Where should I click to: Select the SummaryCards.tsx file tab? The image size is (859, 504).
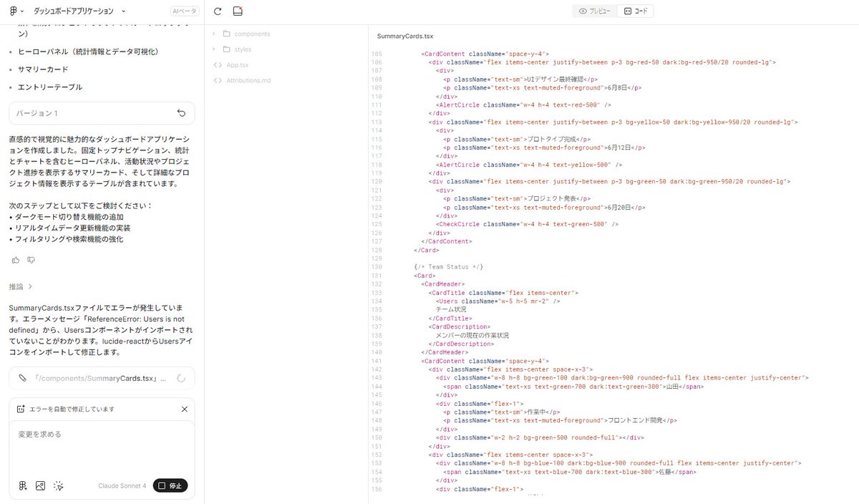point(405,36)
